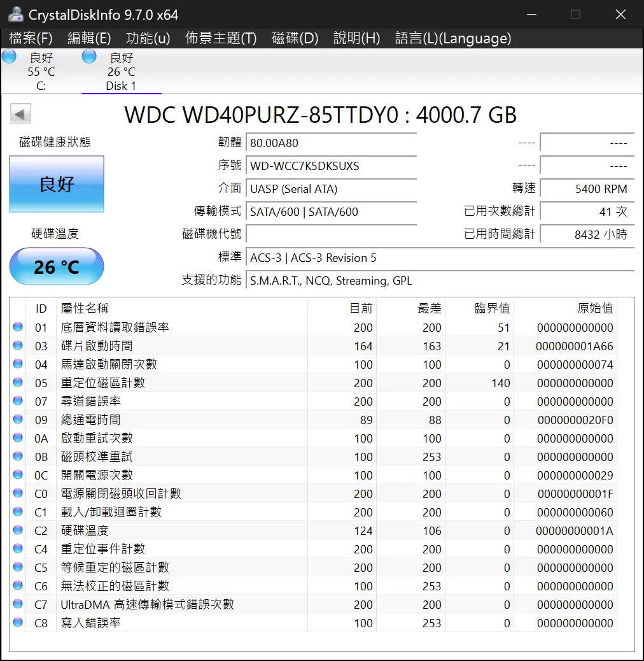Click the power on count value 41 次

pyautogui.click(x=587, y=211)
